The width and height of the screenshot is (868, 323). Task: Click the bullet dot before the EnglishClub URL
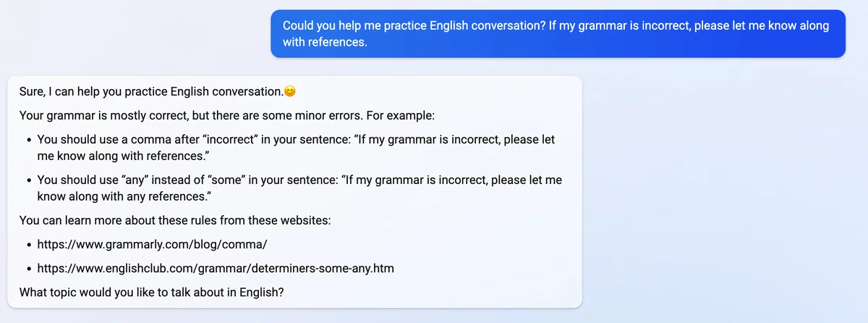29,269
